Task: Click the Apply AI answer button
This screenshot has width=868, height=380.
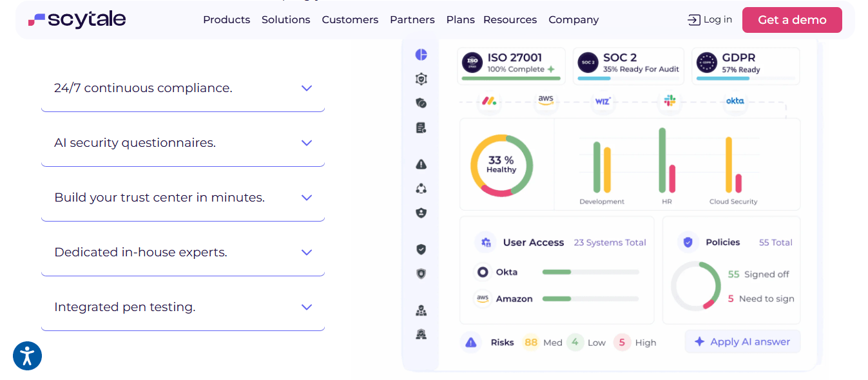Action: (742, 342)
